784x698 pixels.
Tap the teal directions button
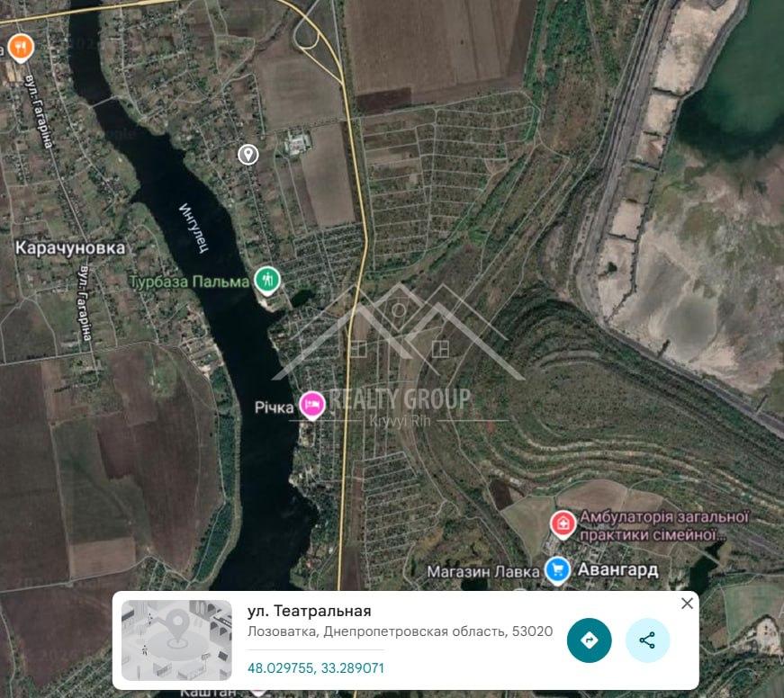click(x=589, y=640)
